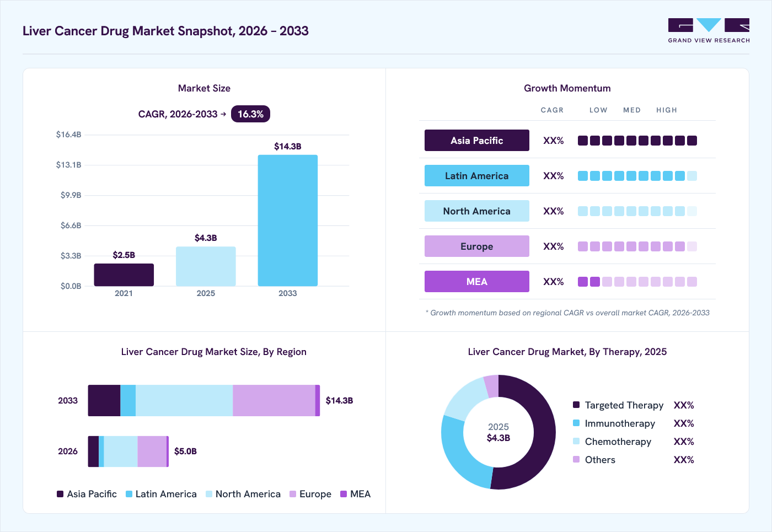This screenshot has height=532, width=772.
Task: Click the HIGH column header
Action: [667, 110]
